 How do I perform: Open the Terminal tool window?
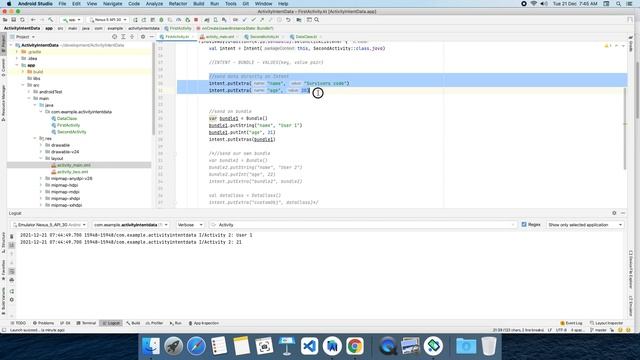click(x=86, y=323)
